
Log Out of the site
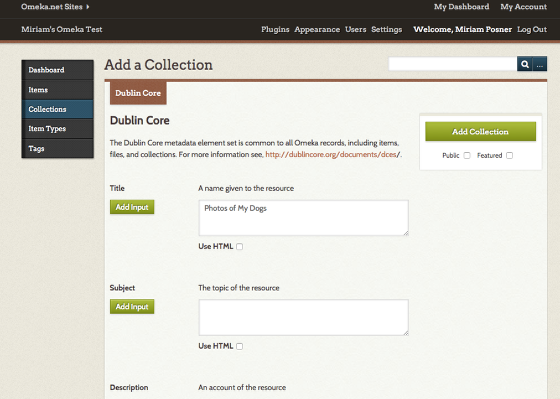click(532, 29)
